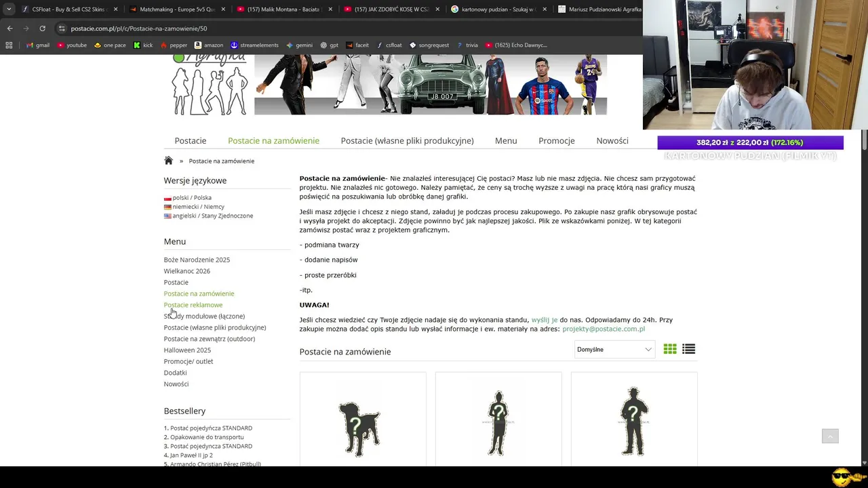The height and width of the screenshot is (488, 868).
Task: Open Postacie na zamówienie top menu item
Action: point(273,141)
